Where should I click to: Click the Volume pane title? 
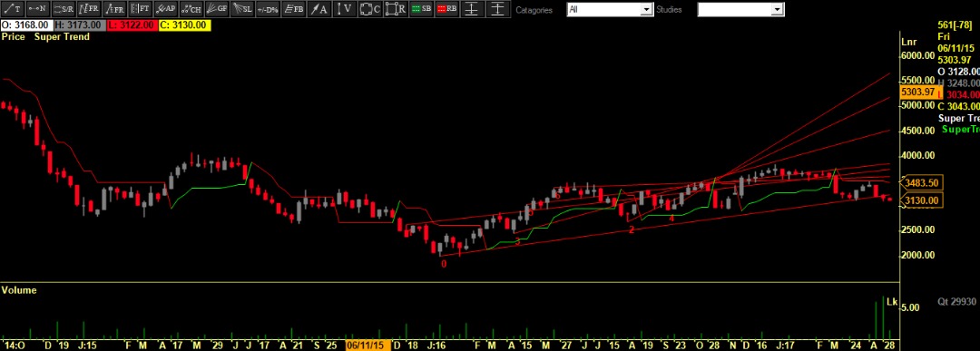tap(19, 290)
